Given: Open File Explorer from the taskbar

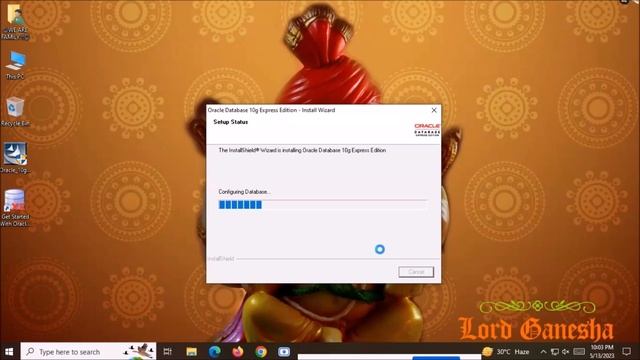Looking at the screenshot, I should pos(191,351).
